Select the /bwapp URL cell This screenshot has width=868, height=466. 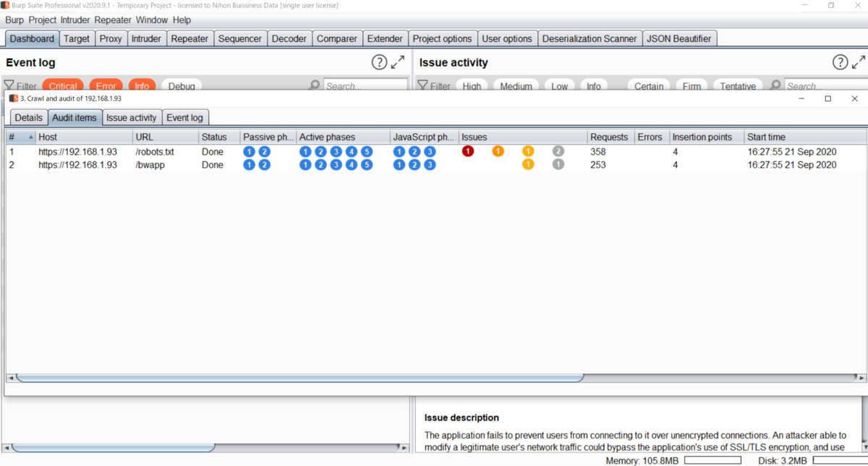(x=166, y=165)
